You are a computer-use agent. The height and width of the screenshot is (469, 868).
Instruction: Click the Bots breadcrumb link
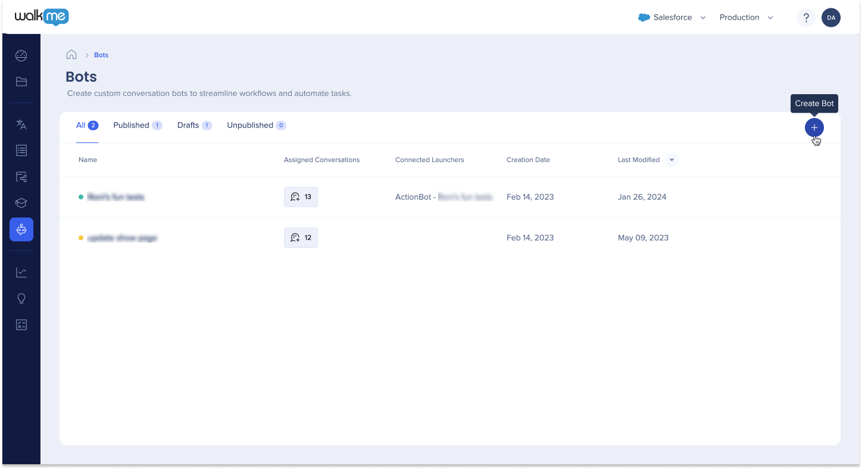point(101,55)
